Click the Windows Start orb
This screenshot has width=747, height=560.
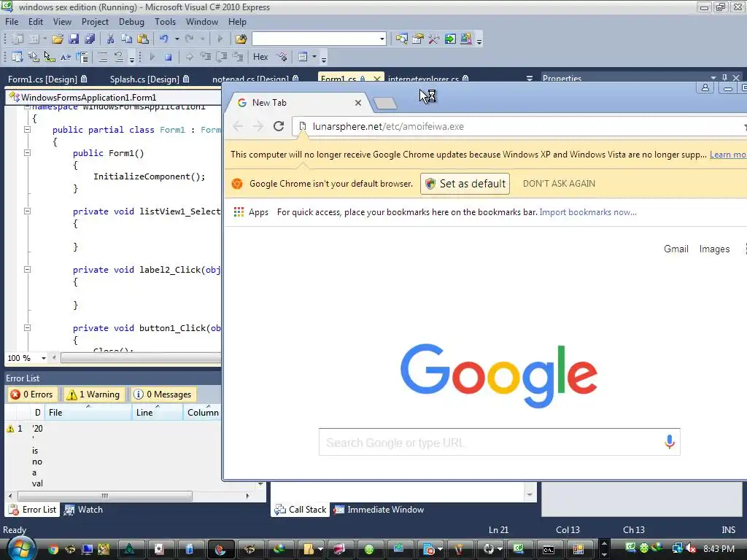point(20,548)
